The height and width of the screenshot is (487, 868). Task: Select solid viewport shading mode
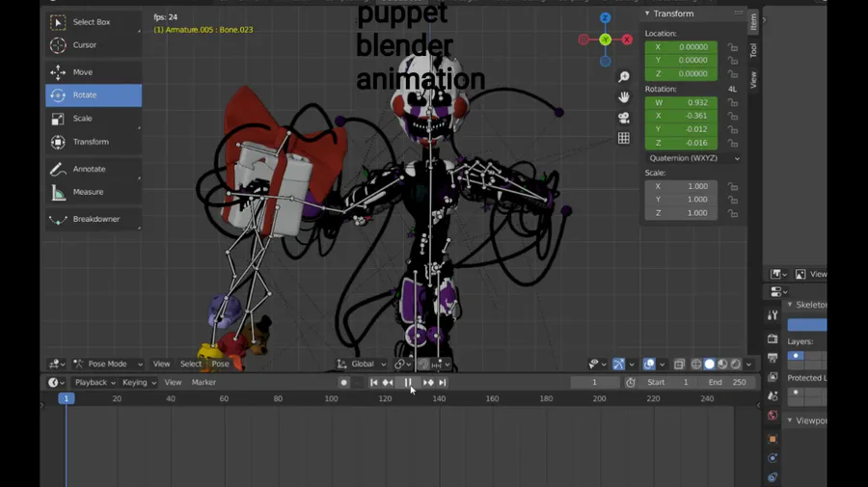[709, 364]
